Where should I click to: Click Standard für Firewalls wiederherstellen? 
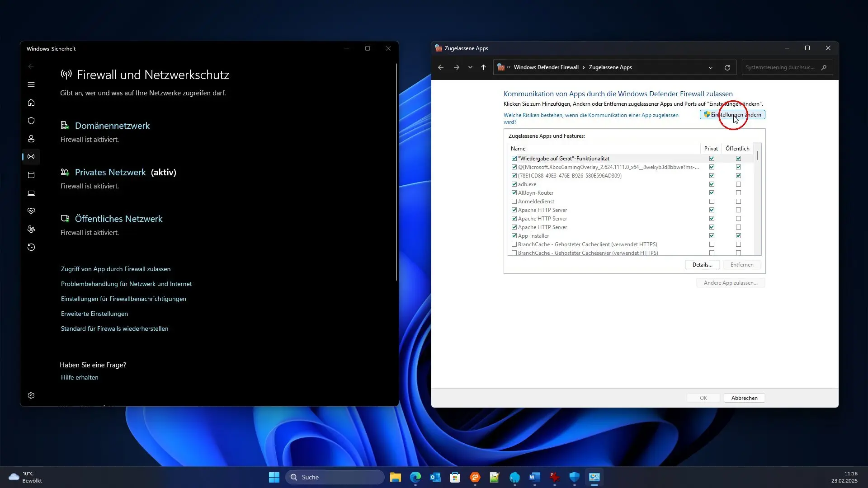(x=114, y=328)
